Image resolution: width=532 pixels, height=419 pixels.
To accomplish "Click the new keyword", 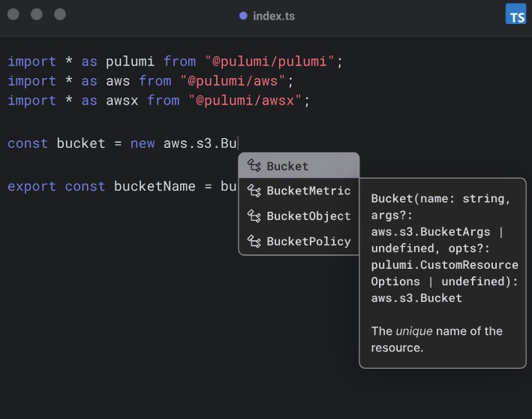I will (143, 143).
